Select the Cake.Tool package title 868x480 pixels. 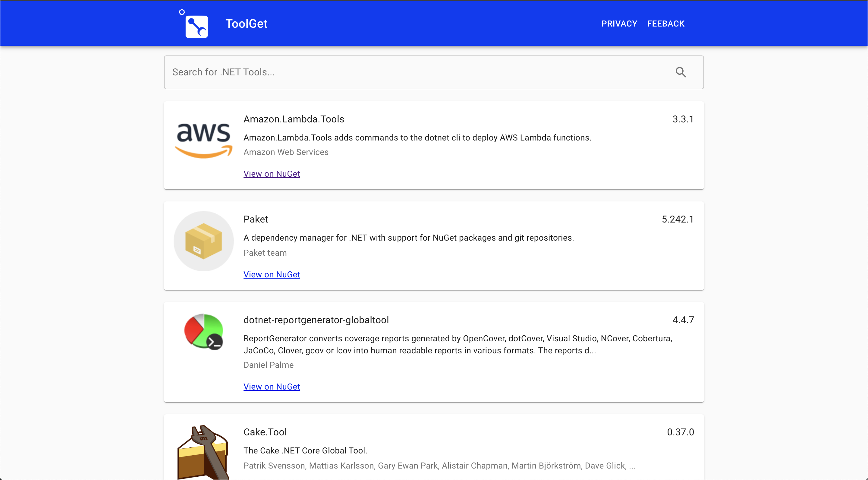point(265,432)
